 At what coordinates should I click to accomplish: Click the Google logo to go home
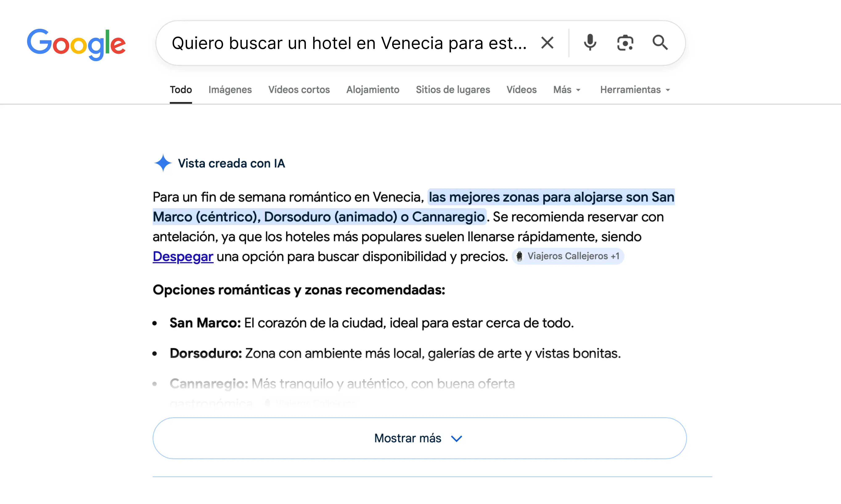pos(76,43)
